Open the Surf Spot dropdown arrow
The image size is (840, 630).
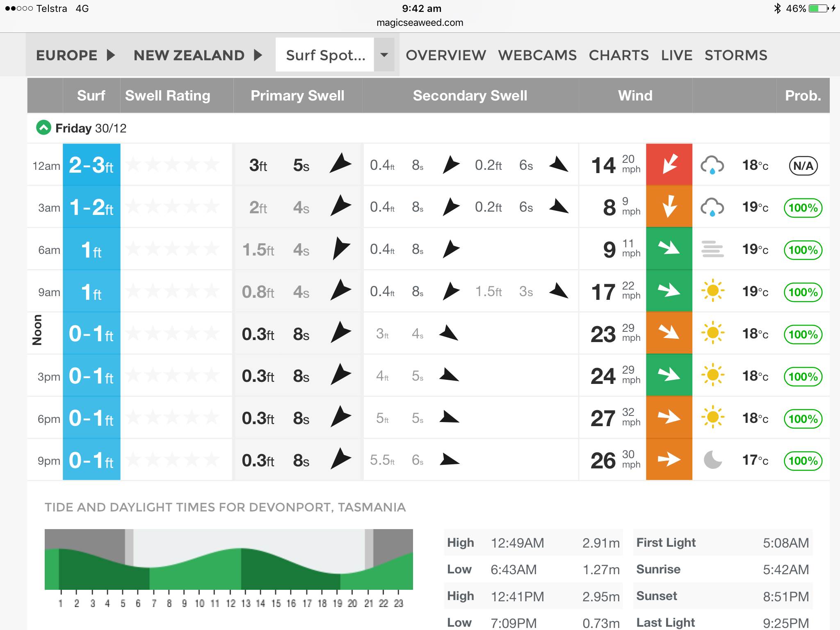click(384, 55)
